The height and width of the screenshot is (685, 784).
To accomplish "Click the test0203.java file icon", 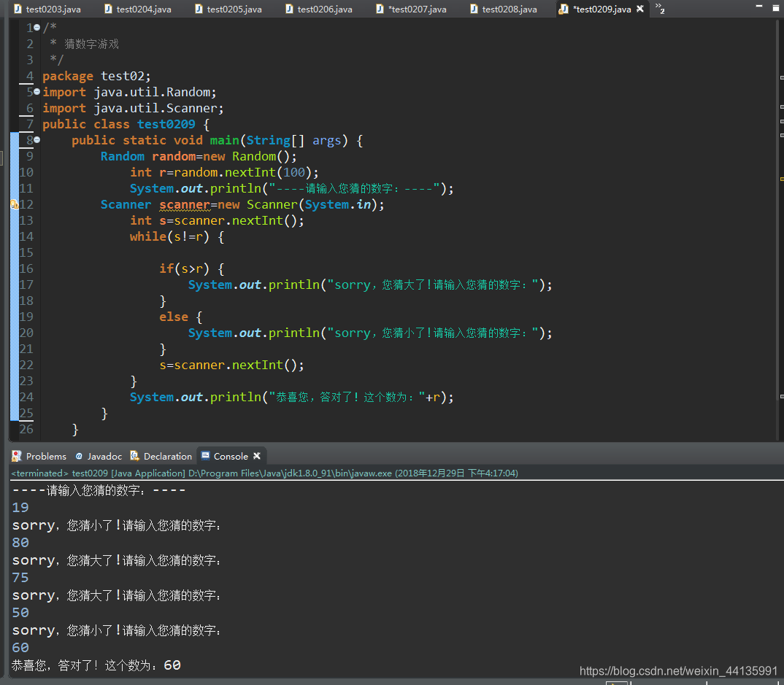I will click(x=18, y=9).
